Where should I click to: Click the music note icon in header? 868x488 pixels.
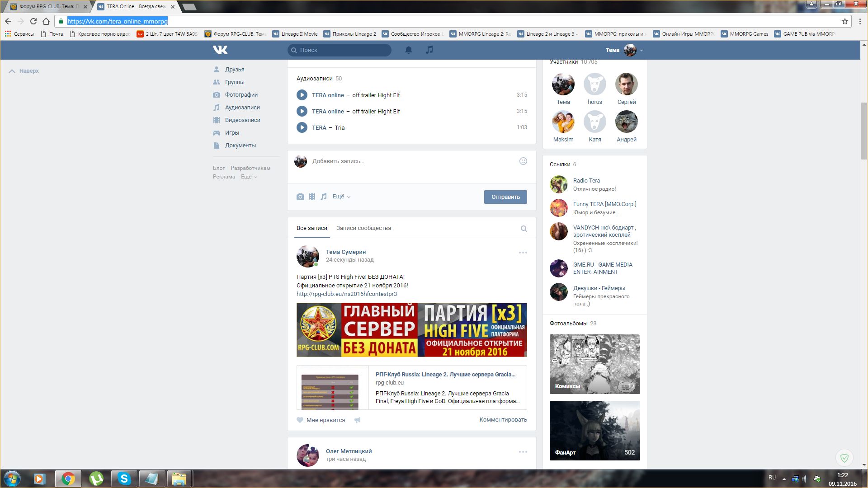click(429, 50)
